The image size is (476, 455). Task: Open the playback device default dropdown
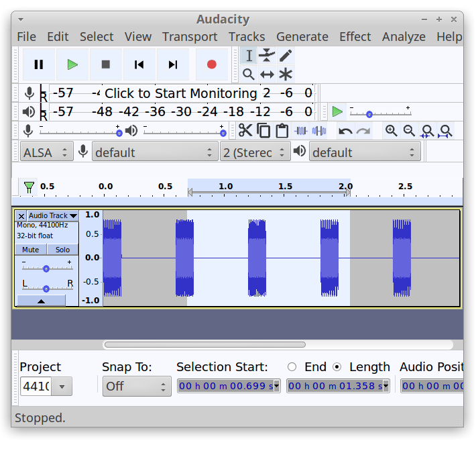pyautogui.click(x=365, y=152)
